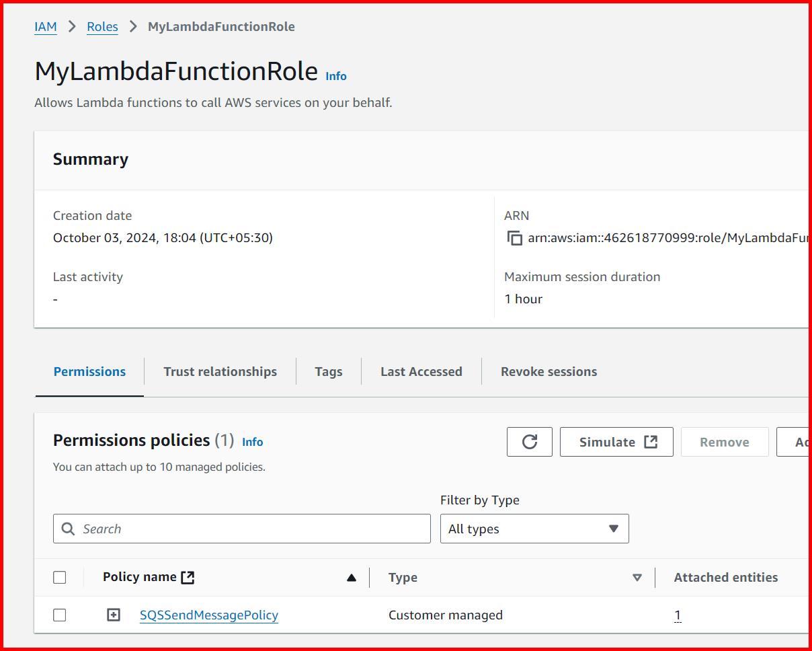Click the MyLambdaFunctionRole breadcrumb text

[221, 27]
